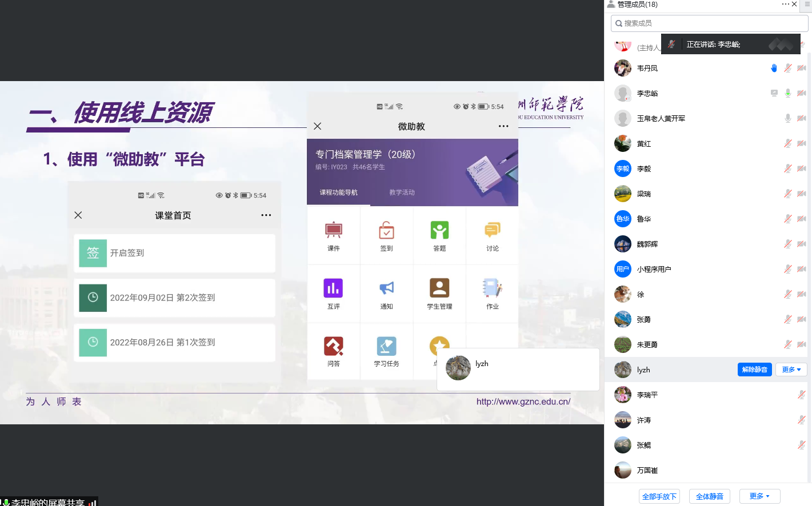Viewport: 812px width, 506px height.
Task: Select member 万国崔 in list
Action: (x=707, y=470)
